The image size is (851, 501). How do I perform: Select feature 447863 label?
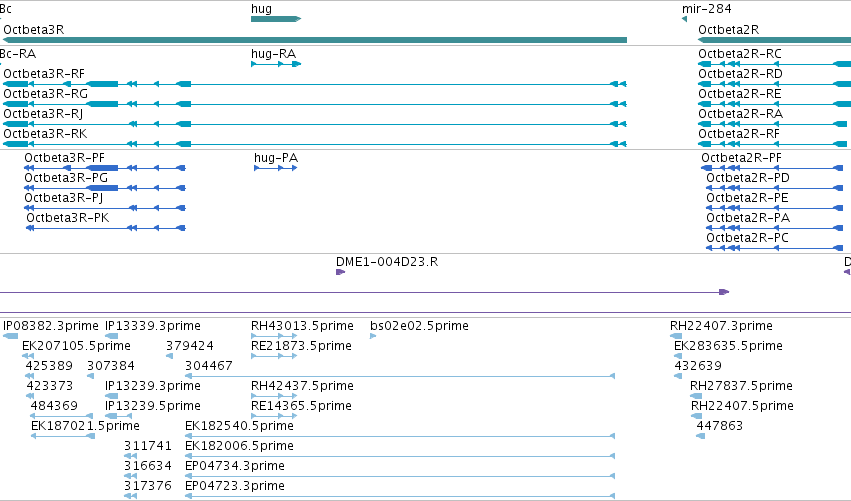[720, 426]
